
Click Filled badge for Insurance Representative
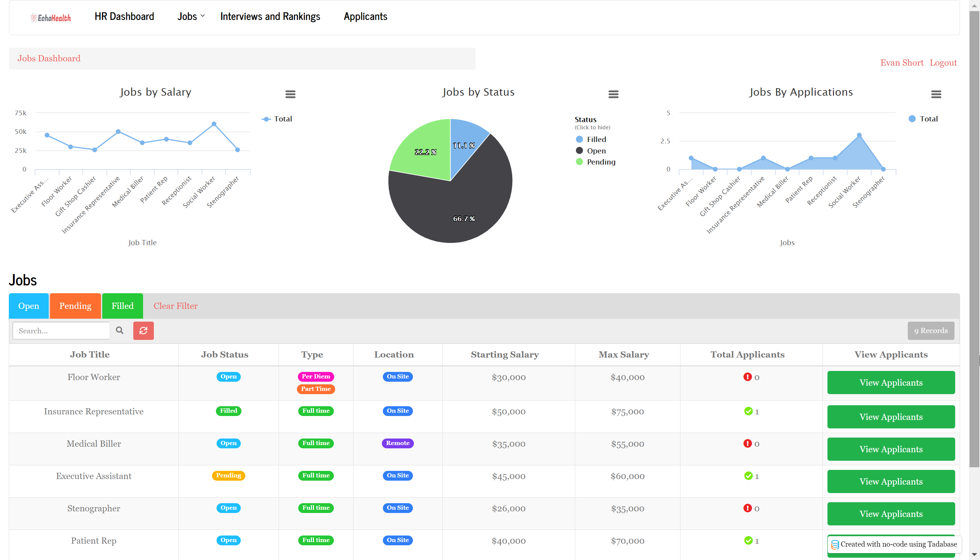[x=229, y=411]
